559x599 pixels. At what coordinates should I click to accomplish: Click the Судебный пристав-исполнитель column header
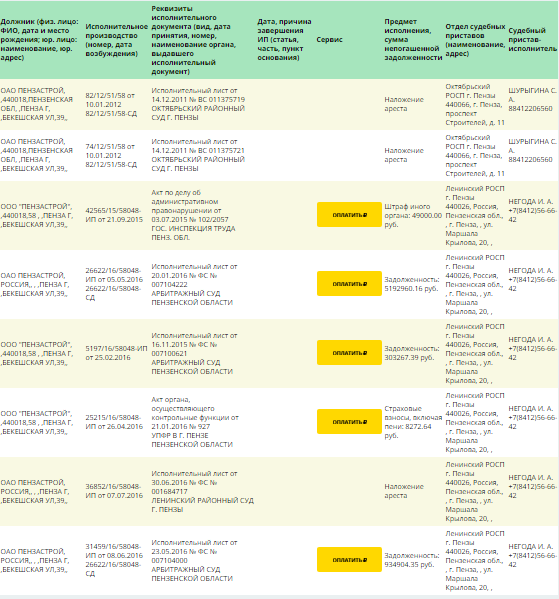(x=533, y=40)
